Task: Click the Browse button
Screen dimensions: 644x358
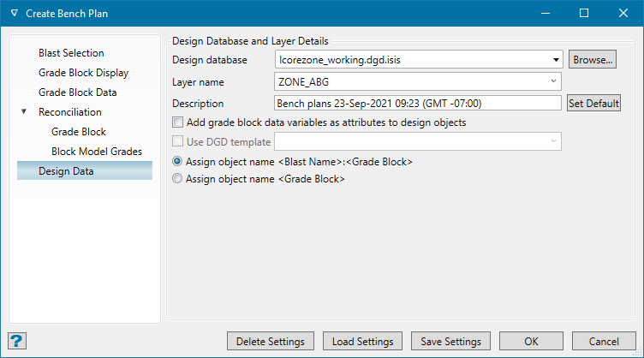Action: 593,60
